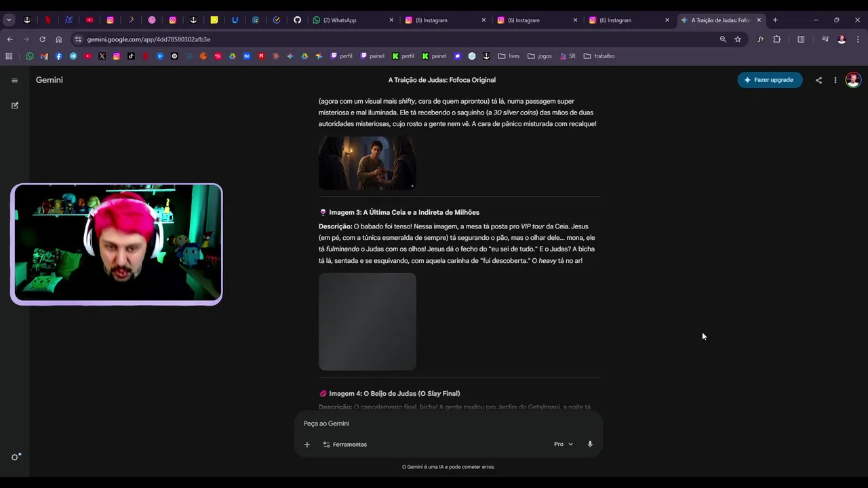Viewport: 868px width, 488px height.
Task: Expand the 'trabalho' bookmark folder
Action: click(x=599, y=56)
